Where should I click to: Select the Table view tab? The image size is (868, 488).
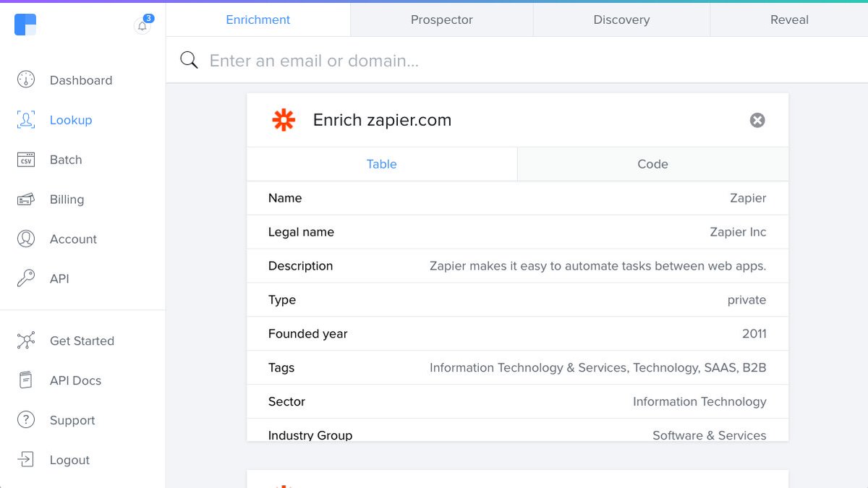(382, 164)
